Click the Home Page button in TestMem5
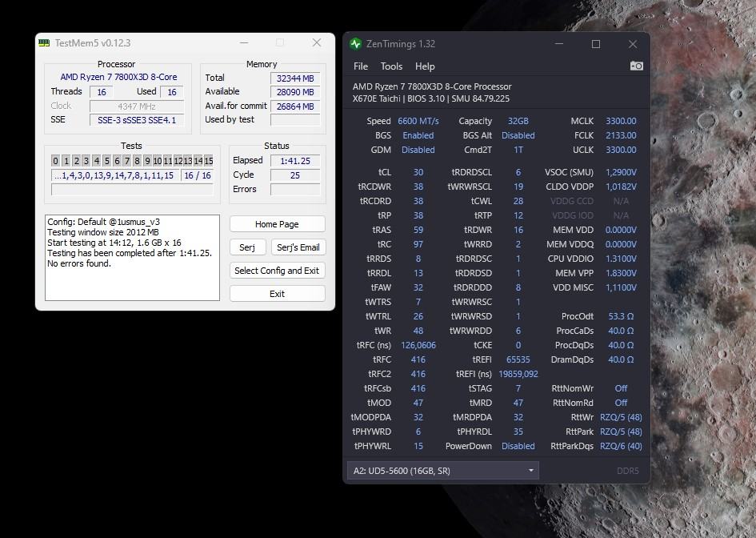Image resolution: width=756 pixels, height=538 pixels. pos(278,224)
